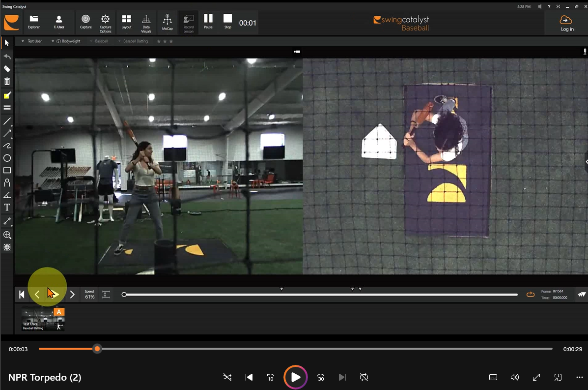Click the exclamation warning icon above video
This screenshot has width=588, height=390.
click(x=584, y=52)
